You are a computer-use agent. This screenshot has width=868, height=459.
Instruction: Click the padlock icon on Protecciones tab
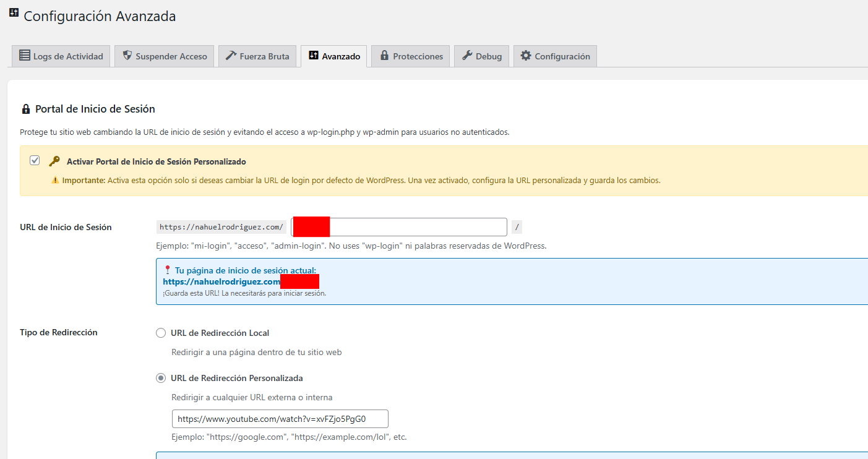pyautogui.click(x=384, y=56)
